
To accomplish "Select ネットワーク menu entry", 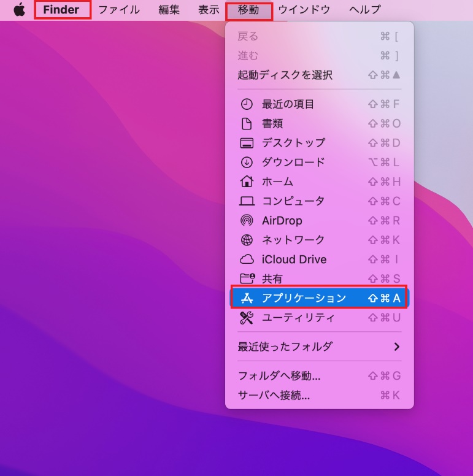I will click(319, 240).
